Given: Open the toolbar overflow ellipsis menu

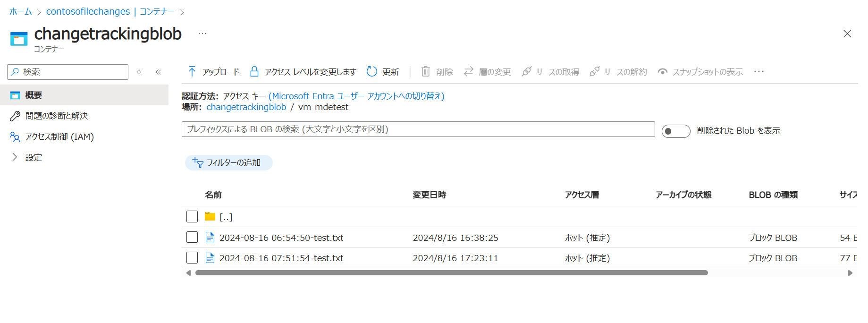Looking at the screenshot, I should click(x=758, y=72).
